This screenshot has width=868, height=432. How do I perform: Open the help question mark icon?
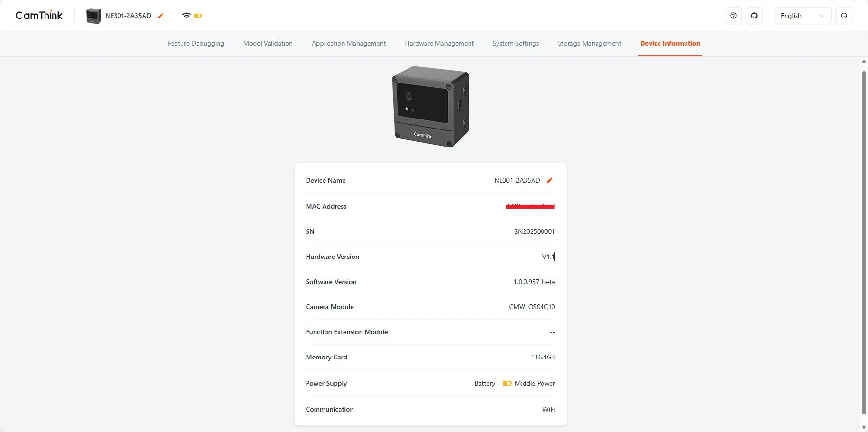(x=733, y=16)
